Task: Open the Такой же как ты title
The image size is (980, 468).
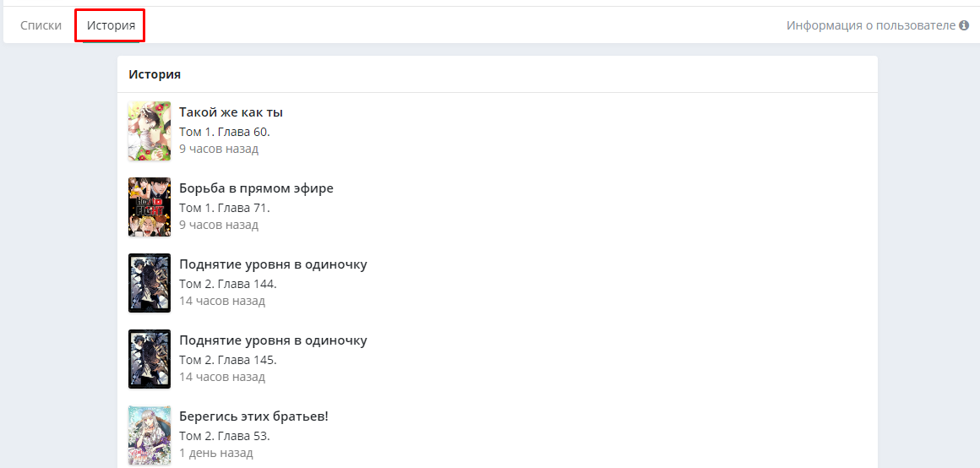Action: click(x=231, y=112)
